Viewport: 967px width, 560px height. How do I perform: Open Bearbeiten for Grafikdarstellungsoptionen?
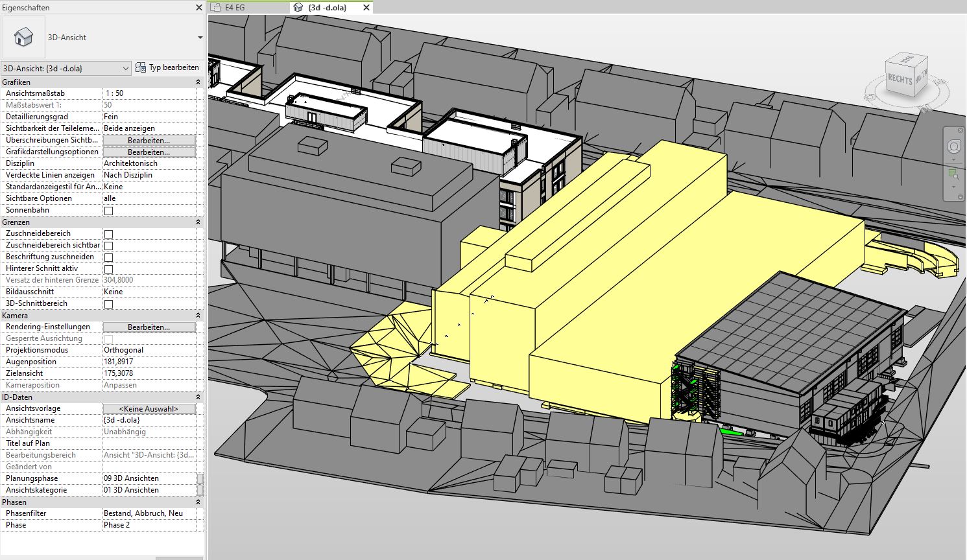149,152
